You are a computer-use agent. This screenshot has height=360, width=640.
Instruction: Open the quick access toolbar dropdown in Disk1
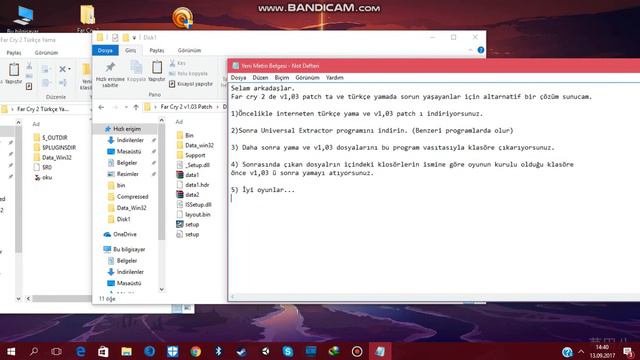(x=134, y=38)
